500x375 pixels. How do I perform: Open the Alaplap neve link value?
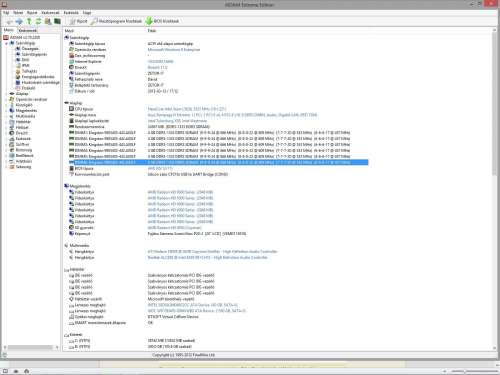[x=232, y=115]
